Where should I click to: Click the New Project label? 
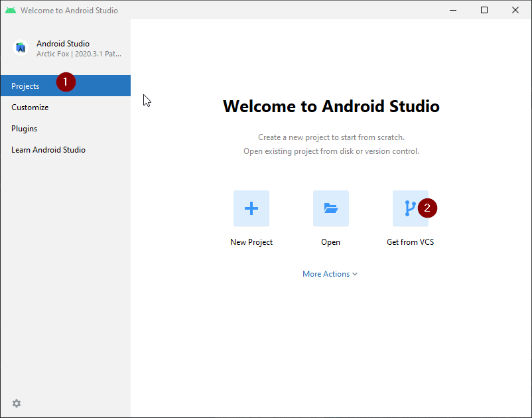click(x=251, y=242)
